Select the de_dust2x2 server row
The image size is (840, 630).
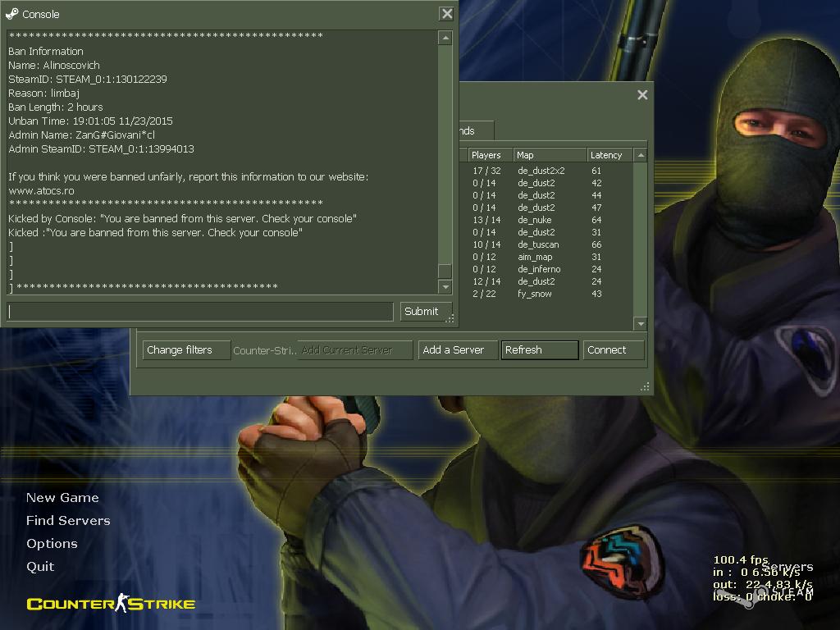point(546,171)
